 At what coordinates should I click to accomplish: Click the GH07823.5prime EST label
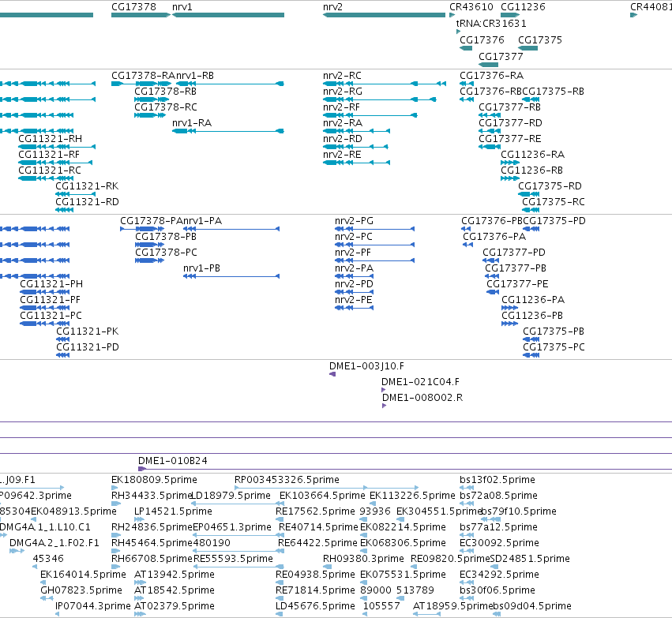point(81,590)
